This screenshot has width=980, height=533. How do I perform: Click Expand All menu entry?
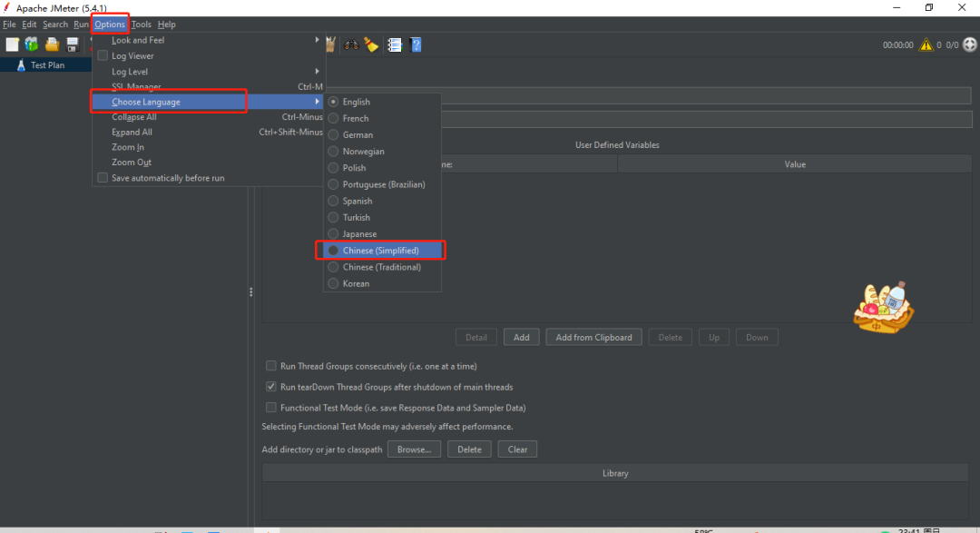pos(208,132)
